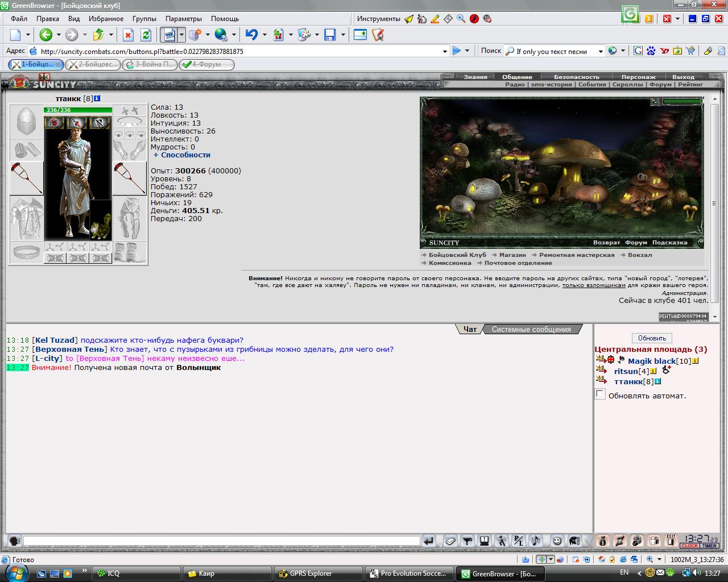Viewport: 728px width, 582px height.
Task: Click the Save floppy disk toolbar icon
Action: (330, 35)
